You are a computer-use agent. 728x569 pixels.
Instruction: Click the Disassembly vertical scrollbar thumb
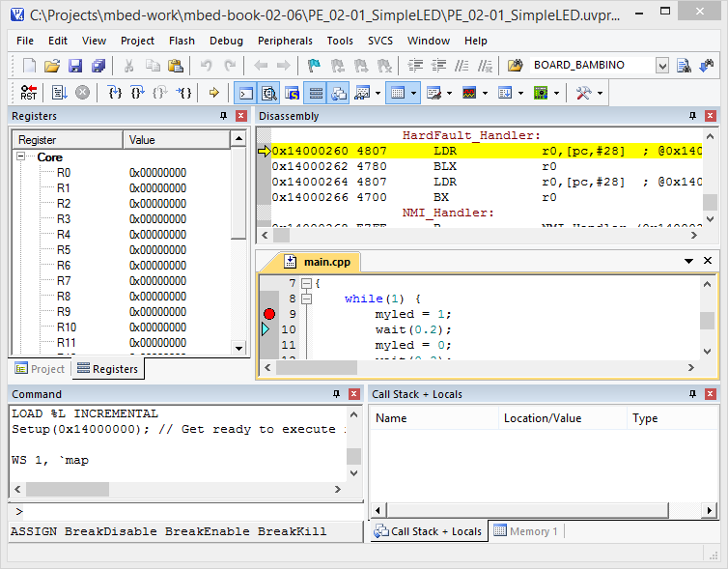710,203
